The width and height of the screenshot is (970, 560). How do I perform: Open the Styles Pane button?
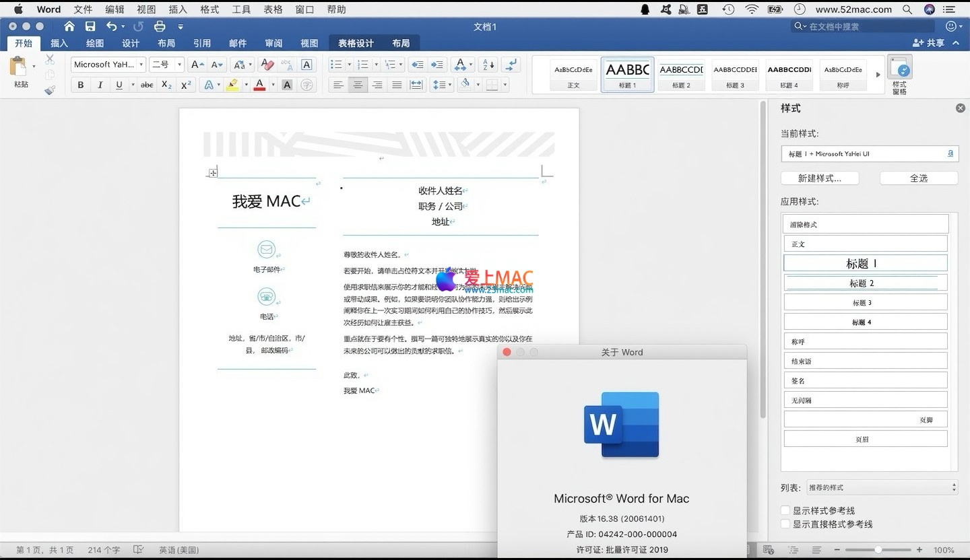coord(899,75)
